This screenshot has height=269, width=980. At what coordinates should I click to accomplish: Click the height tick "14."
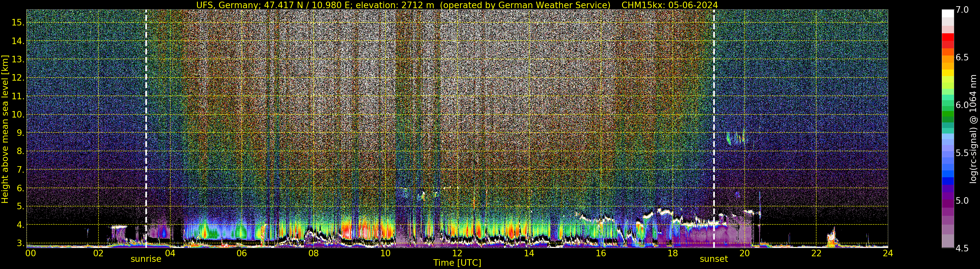[x=18, y=41]
